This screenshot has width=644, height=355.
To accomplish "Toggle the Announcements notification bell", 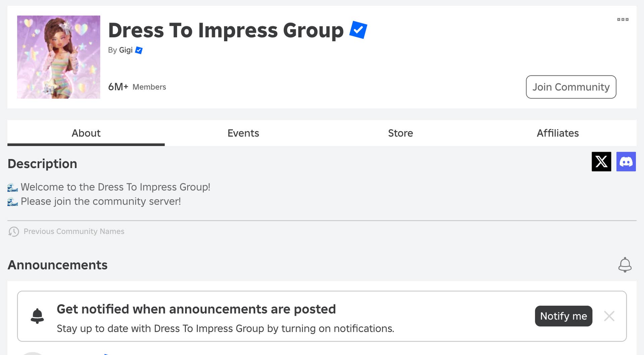I will click(625, 265).
